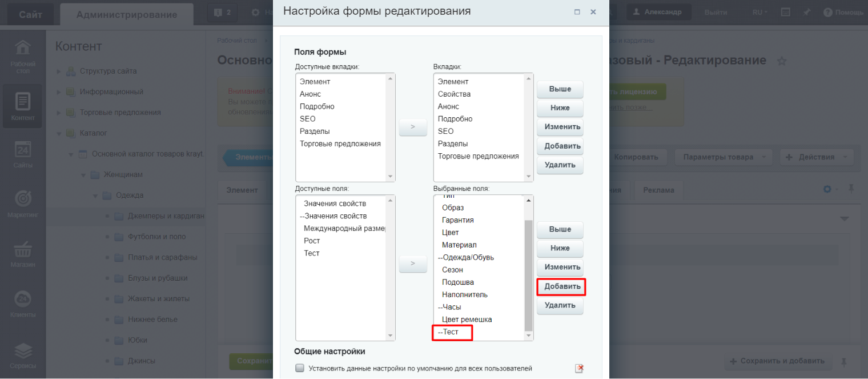The image size is (868, 379).
Task: Collapse the Основной каталог товаров node
Action: pyautogui.click(x=71, y=154)
